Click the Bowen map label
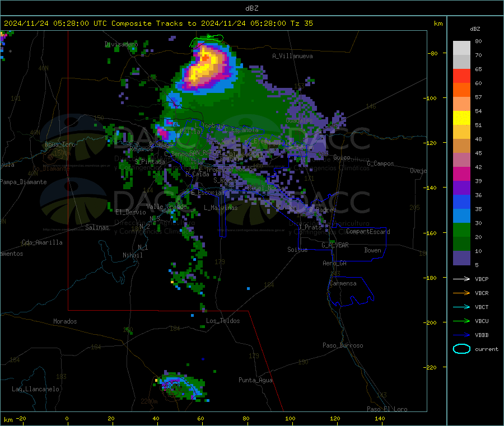Viewport: 504px width, 426px height. (372, 250)
